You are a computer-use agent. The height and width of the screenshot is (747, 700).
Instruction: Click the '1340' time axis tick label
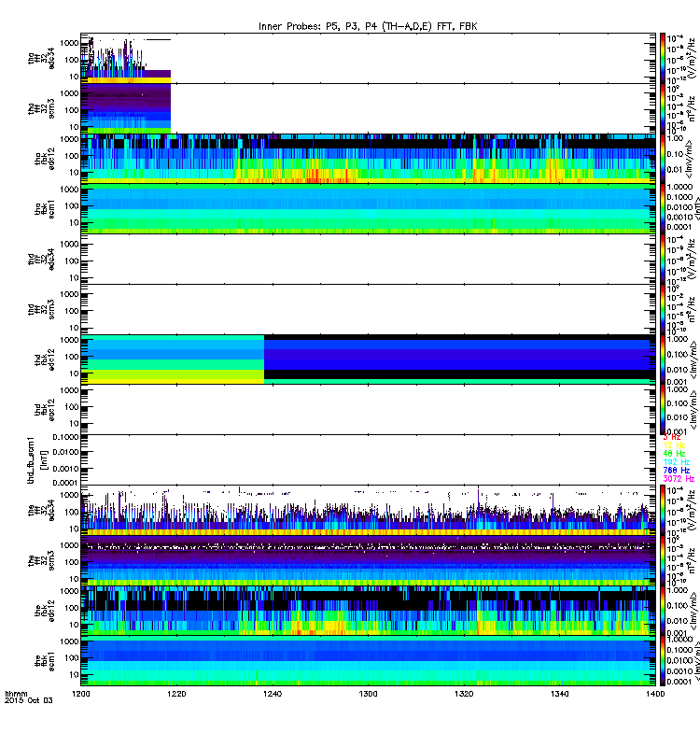click(x=559, y=694)
